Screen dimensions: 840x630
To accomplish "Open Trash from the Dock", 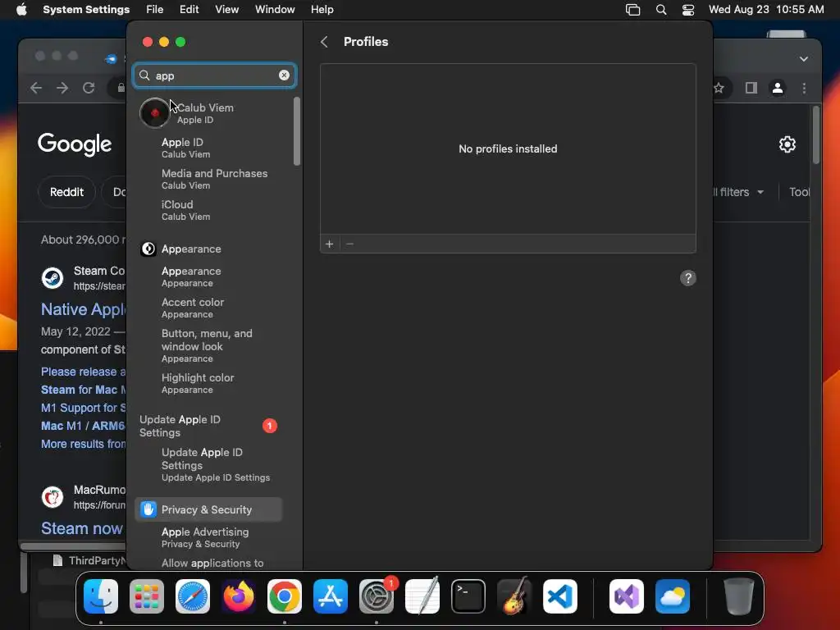I will [739, 596].
